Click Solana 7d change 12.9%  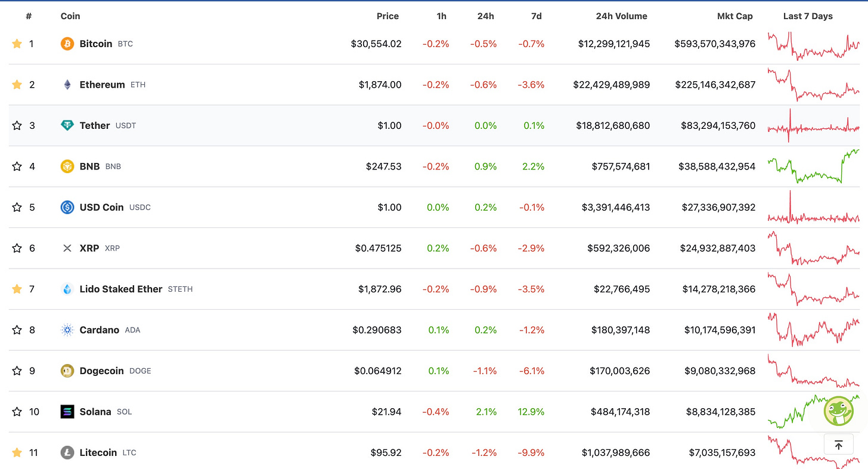coord(532,412)
